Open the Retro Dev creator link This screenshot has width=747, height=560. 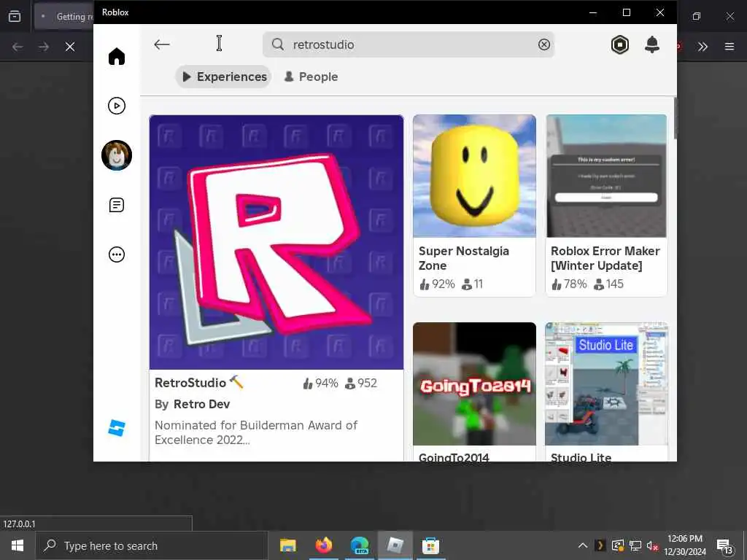coord(201,404)
